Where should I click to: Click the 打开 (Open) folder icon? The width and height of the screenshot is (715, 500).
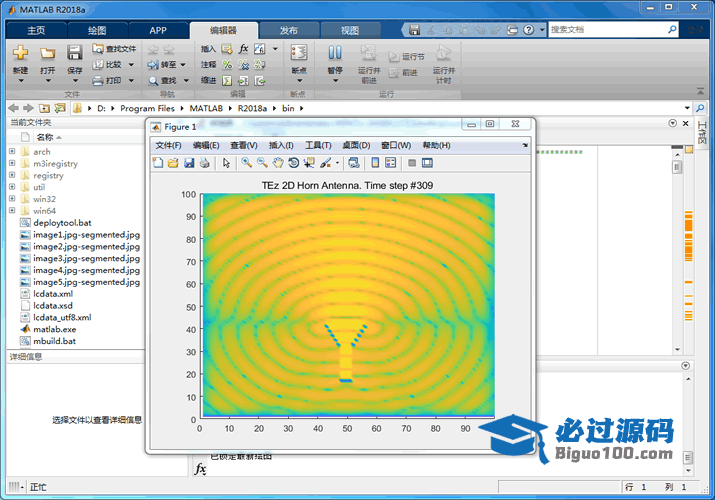[47, 53]
